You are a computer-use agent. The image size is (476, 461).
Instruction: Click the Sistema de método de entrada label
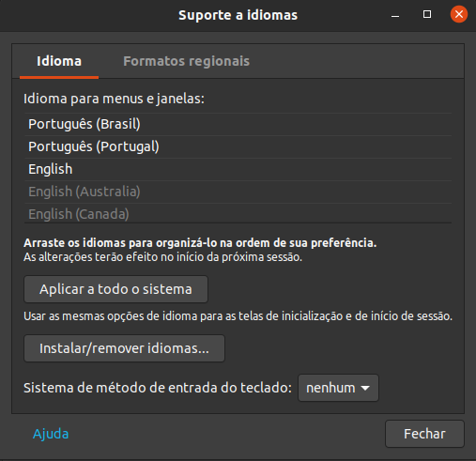click(158, 388)
